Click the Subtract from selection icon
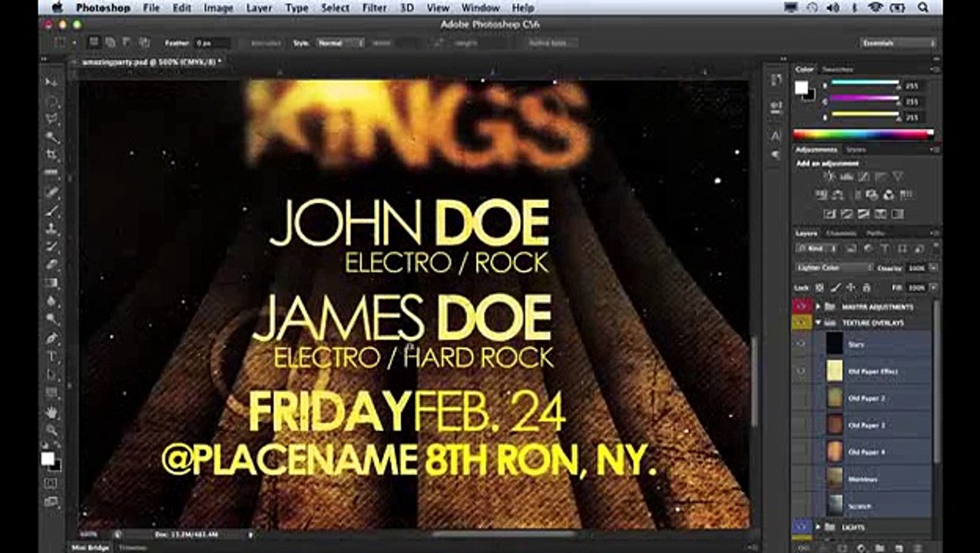980x553 pixels. 127,43
